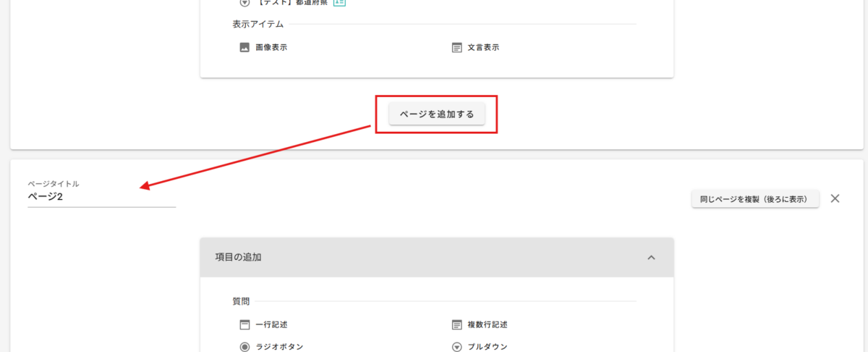Select the 複数行記述 multi-line field icon

(456, 324)
